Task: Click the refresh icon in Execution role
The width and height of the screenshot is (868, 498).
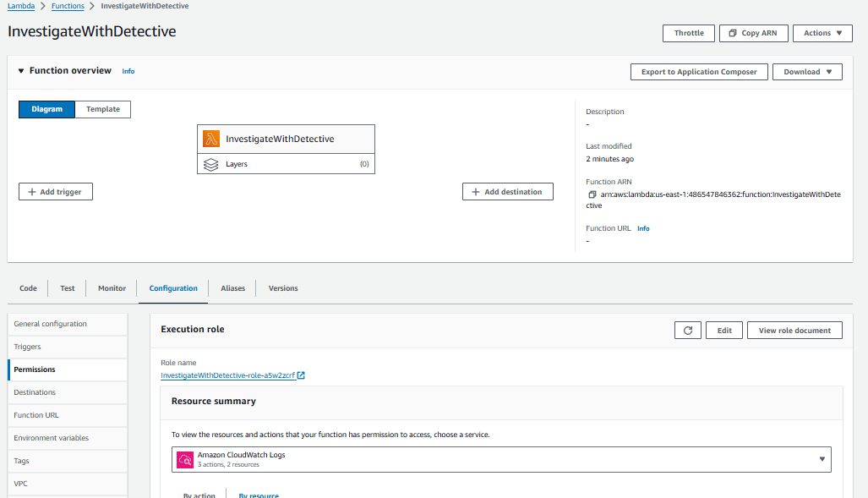Action: coord(687,330)
